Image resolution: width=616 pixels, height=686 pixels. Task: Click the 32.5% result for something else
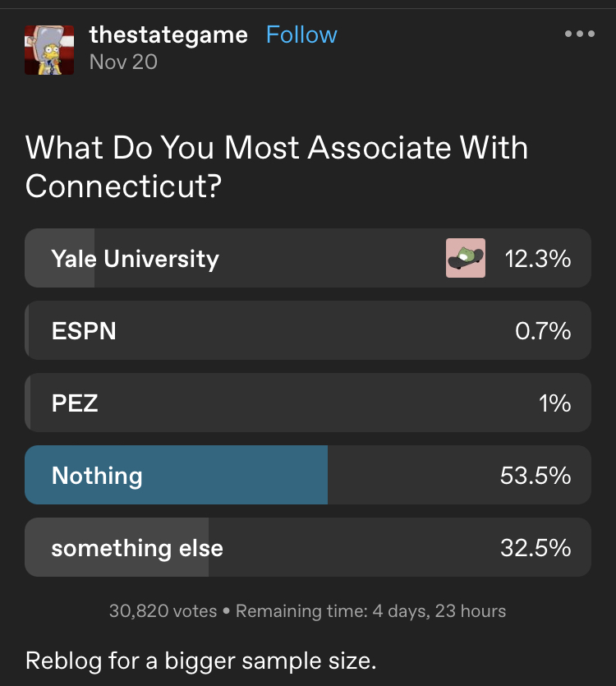(536, 547)
